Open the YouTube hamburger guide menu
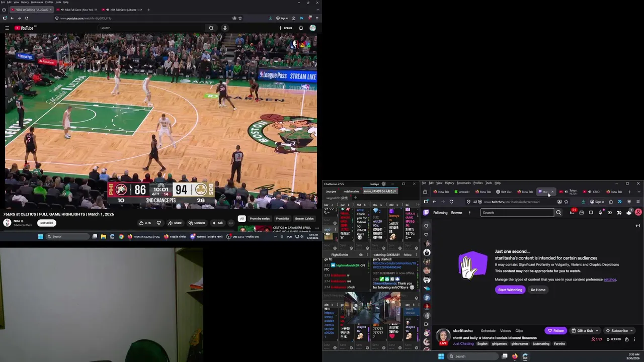 click(7, 28)
